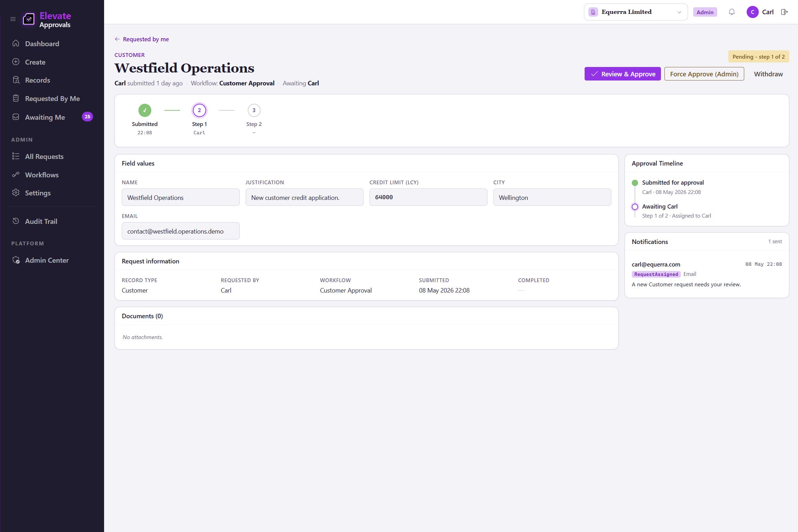Click the Field values heading
This screenshot has width=798, height=532.
[138, 163]
